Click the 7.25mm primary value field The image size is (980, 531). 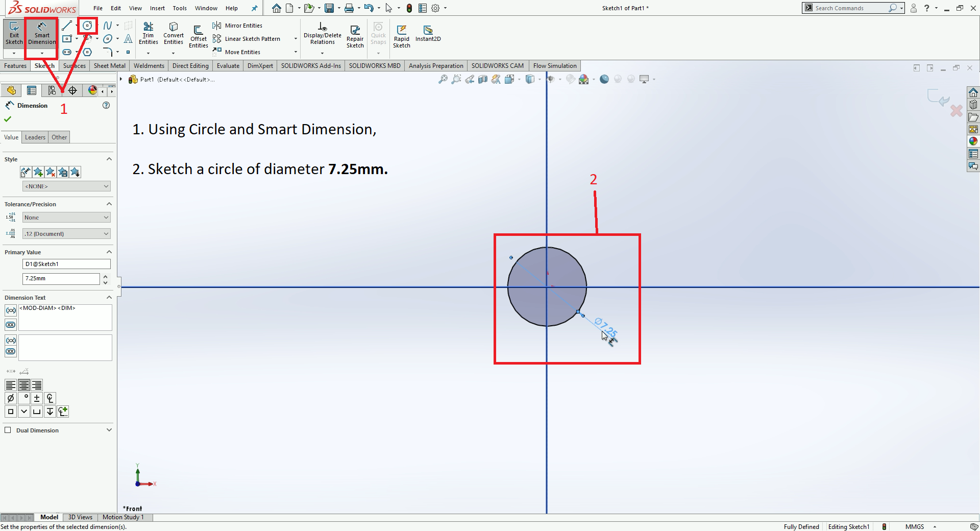click(x=61, y=279)
